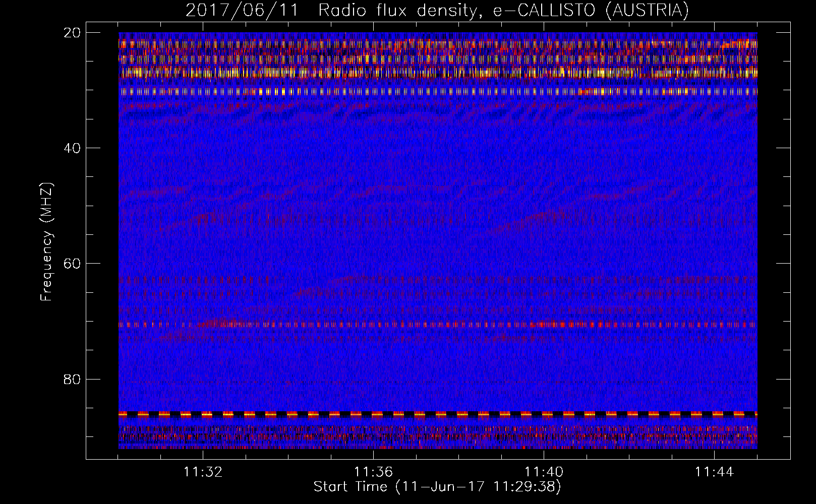Select the "Frequency (MHZ)" axis label
Viewport: 816px width, 504px height.
[46, 242]
